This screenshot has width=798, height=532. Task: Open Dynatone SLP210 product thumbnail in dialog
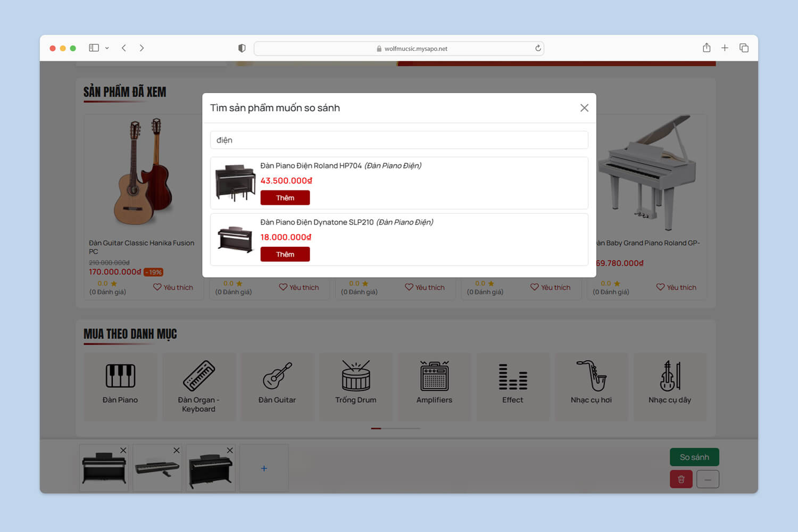(x=235, y=239)
